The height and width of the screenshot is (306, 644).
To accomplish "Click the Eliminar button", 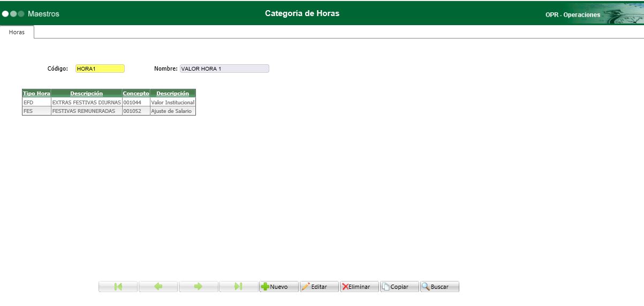I will point(359,287).
